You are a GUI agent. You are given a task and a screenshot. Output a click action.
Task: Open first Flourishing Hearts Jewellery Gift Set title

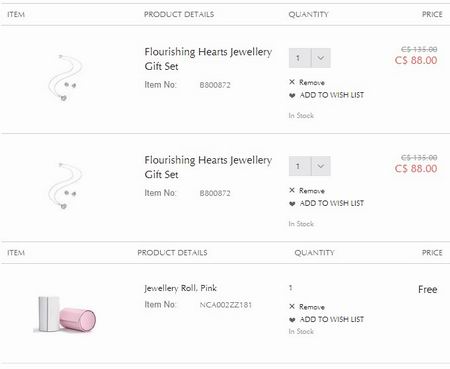pos(208,59)
